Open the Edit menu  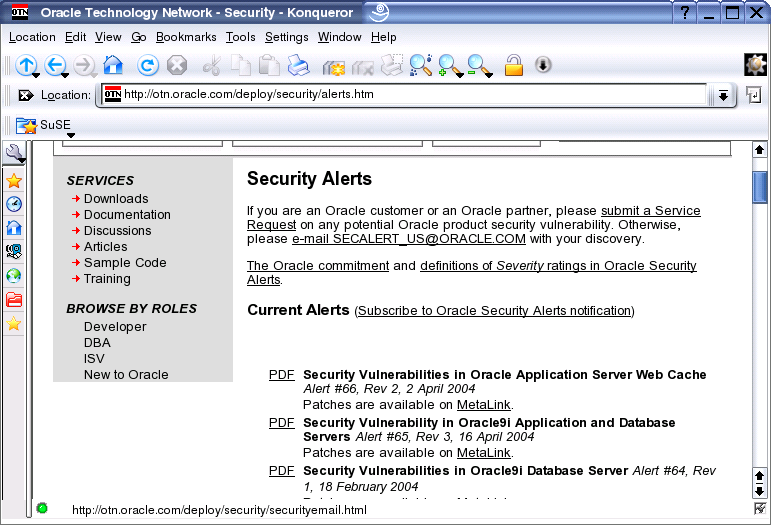[75, 37]
